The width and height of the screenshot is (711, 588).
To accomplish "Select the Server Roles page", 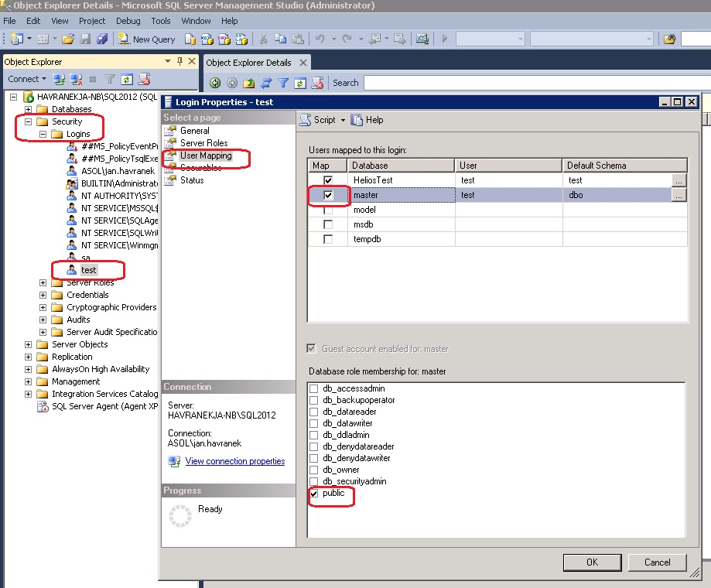I will pos(203,143).
